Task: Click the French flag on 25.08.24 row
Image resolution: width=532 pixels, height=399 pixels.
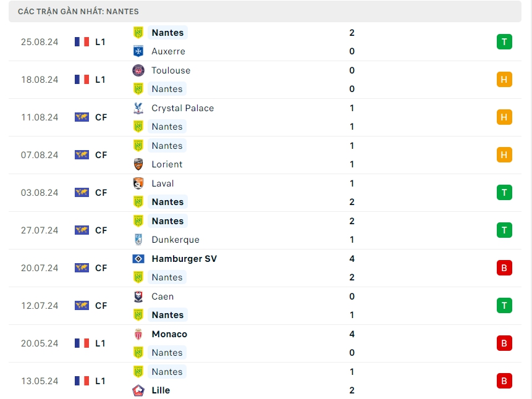Action: pyautogui.click(x=82, y=42)
